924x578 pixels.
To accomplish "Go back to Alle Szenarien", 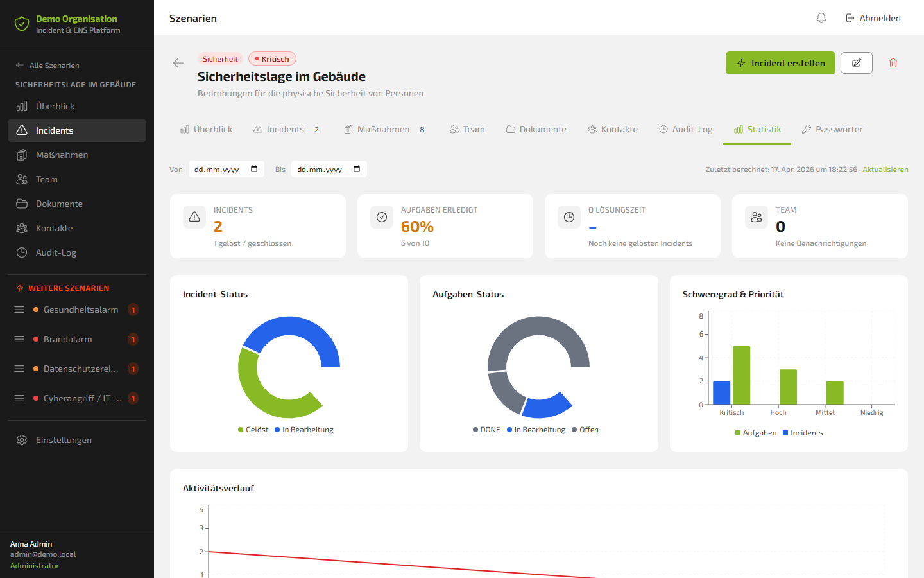I will (47, 65).
